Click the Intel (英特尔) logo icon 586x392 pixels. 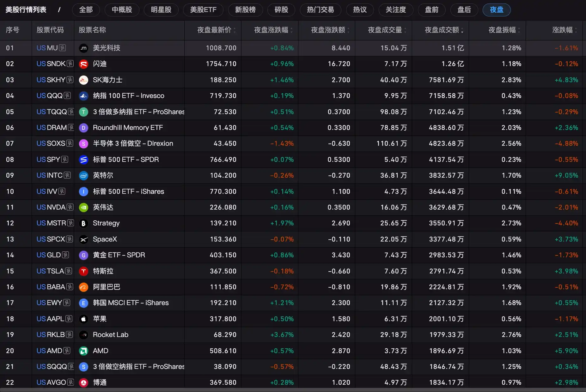[83, 175]
